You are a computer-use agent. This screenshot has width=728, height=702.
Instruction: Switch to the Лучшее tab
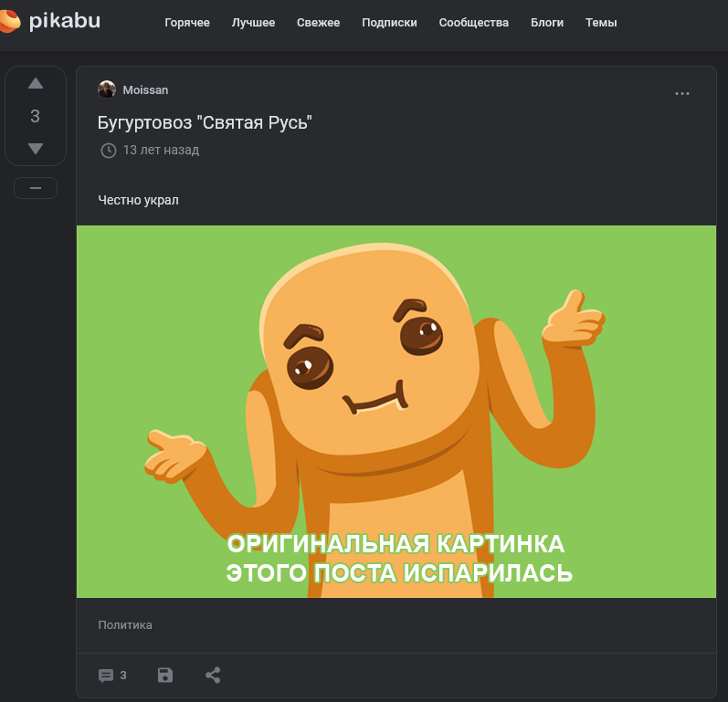pos(254,23)
